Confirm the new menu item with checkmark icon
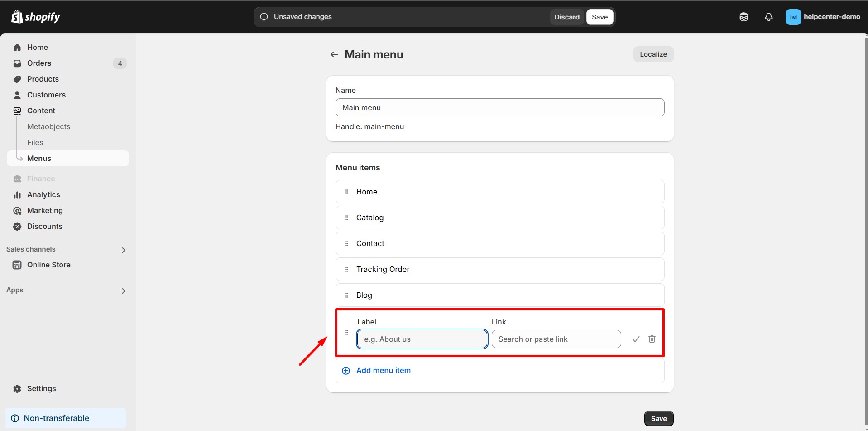Viewport: 868px width, 431px height. tap(636, 339)
